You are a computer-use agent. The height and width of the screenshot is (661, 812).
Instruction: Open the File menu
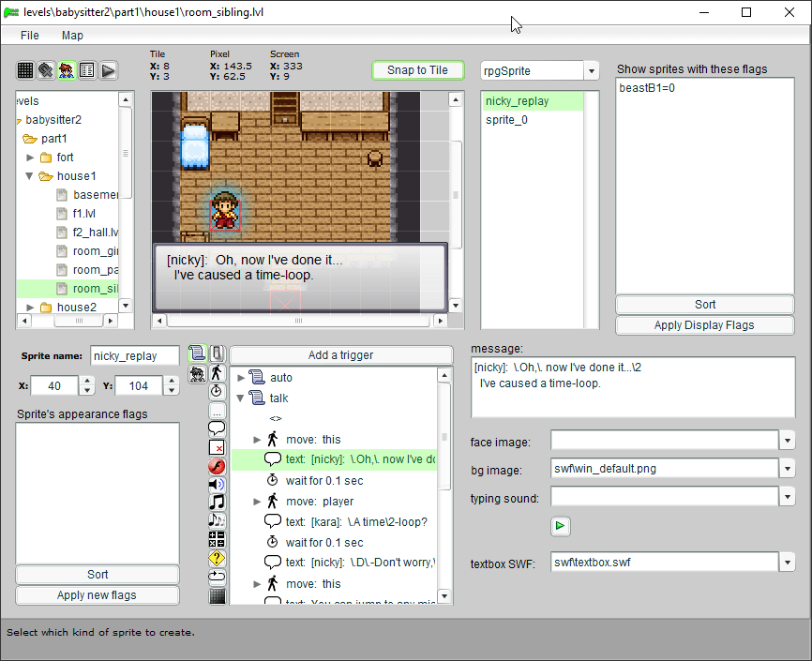point(30,36)
